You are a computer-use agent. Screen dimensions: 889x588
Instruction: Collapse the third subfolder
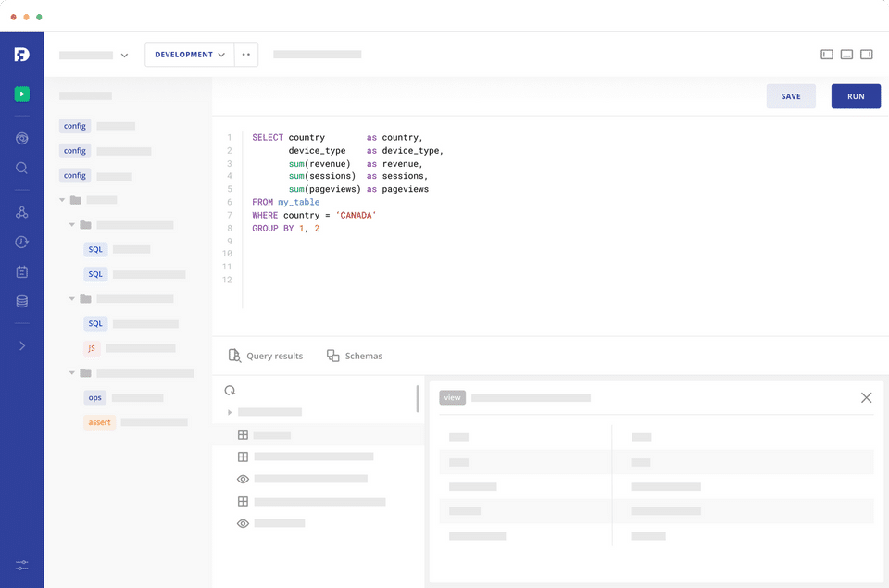tap(72, 373)
